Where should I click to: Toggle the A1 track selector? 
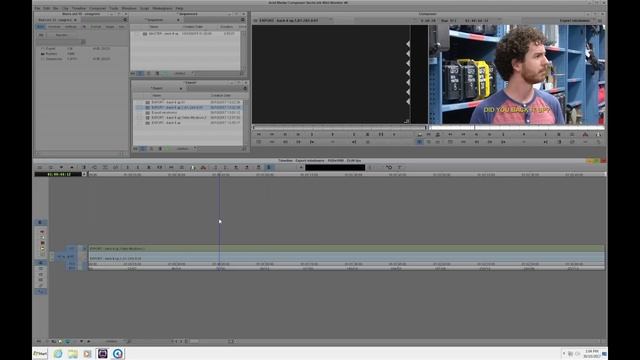tap(72, 257)
